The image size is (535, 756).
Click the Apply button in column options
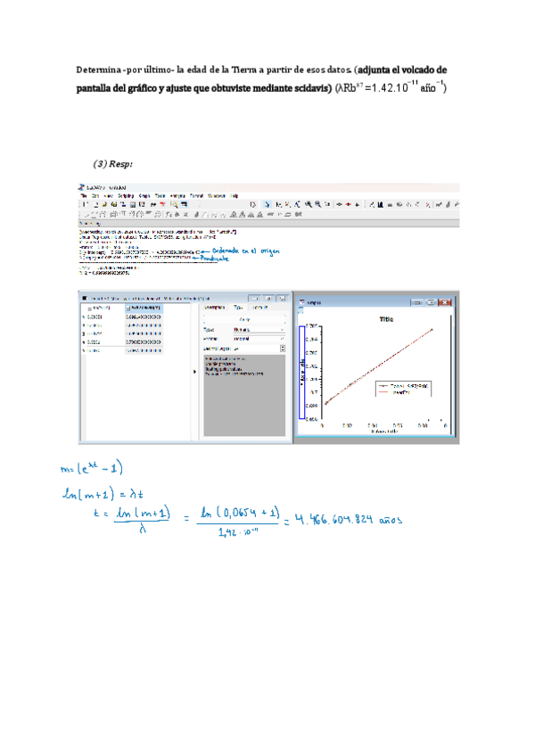point(244,320)
